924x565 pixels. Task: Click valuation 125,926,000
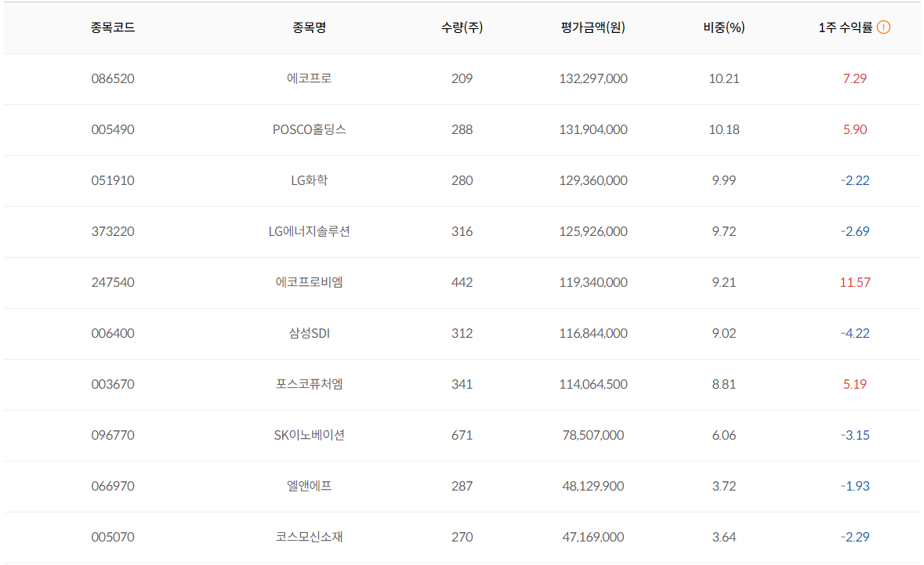coord(592,231)
